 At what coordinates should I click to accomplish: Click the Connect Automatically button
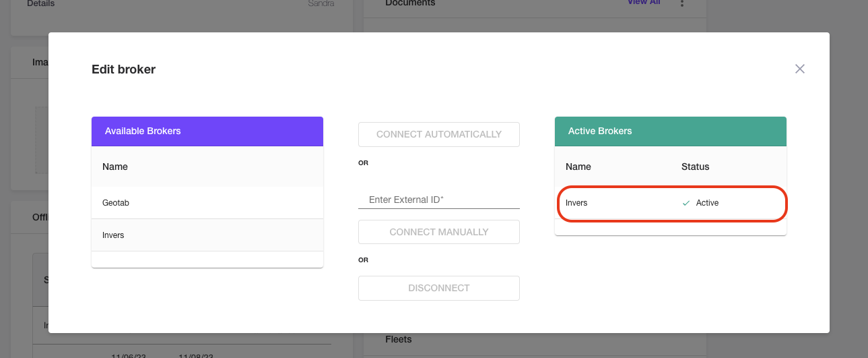click(439, 134)
